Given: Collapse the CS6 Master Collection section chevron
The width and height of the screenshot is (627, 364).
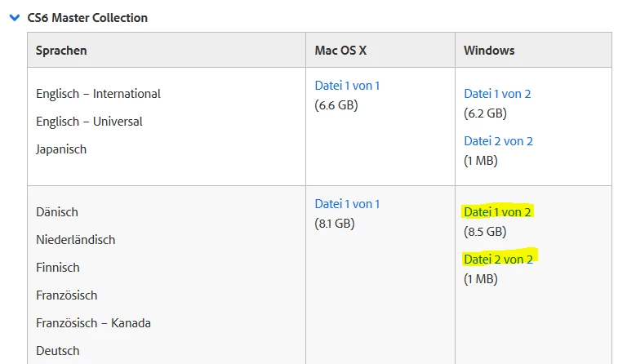Looking at the screenshot, I should pyautogui.click(x=15, y=18).
